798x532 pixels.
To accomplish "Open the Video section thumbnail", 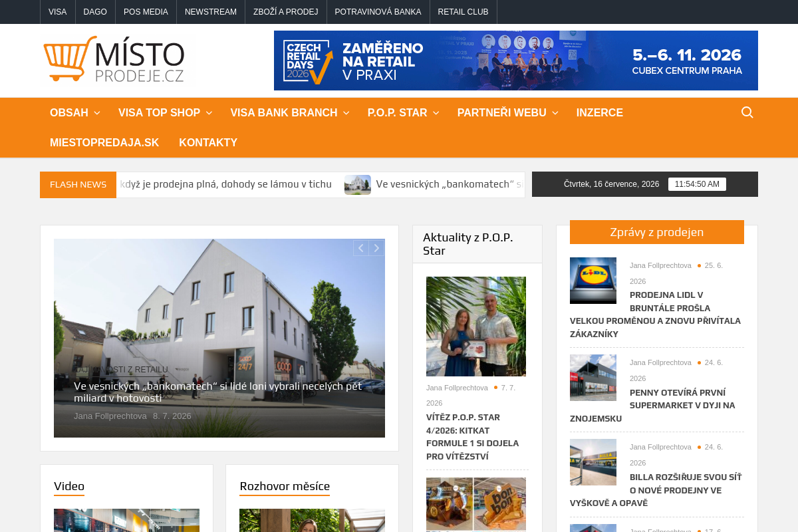I will [x=126, y=520].
